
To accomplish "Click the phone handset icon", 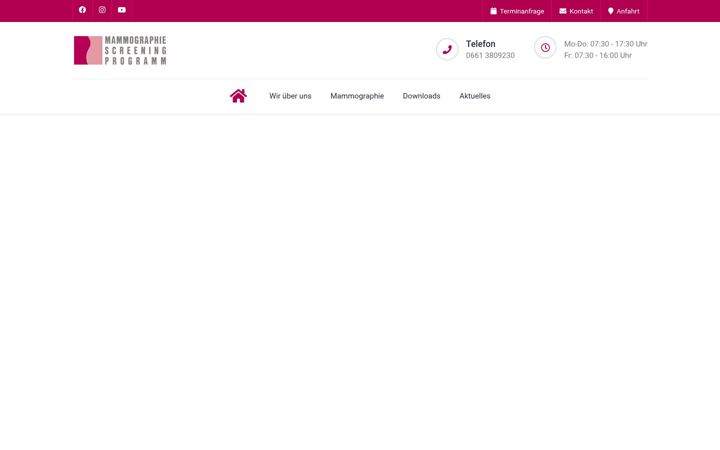I will pyautogui.click(x=447, y=49).
